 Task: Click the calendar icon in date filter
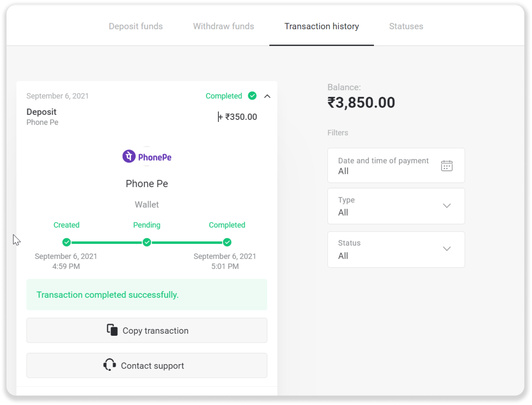click(x=447, y=166)
